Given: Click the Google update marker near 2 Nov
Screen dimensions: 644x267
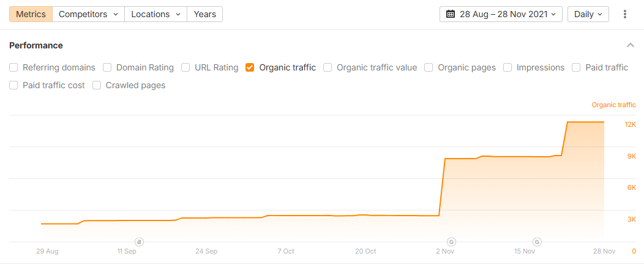Looking at the screenshot, I should [x=451, y=241].
